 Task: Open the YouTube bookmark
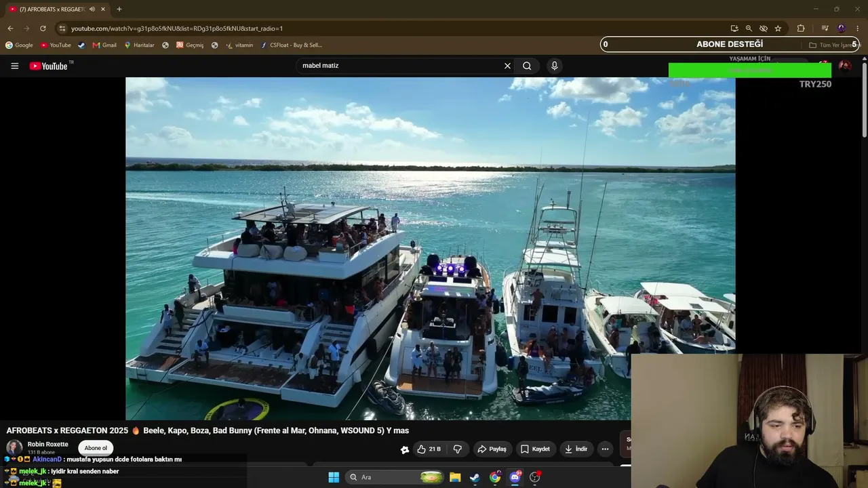click(x=56, y=45)
